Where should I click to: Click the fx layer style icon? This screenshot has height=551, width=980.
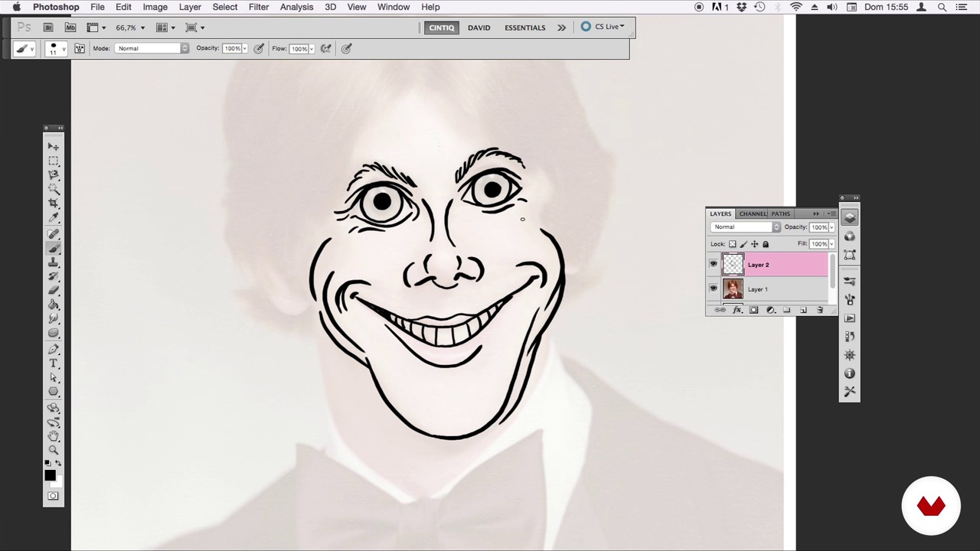737,310
